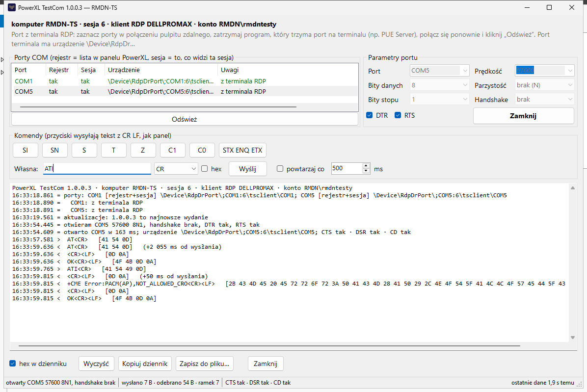Click the Sesja column header
The image size is (587, 392).
tap(91, 70)
